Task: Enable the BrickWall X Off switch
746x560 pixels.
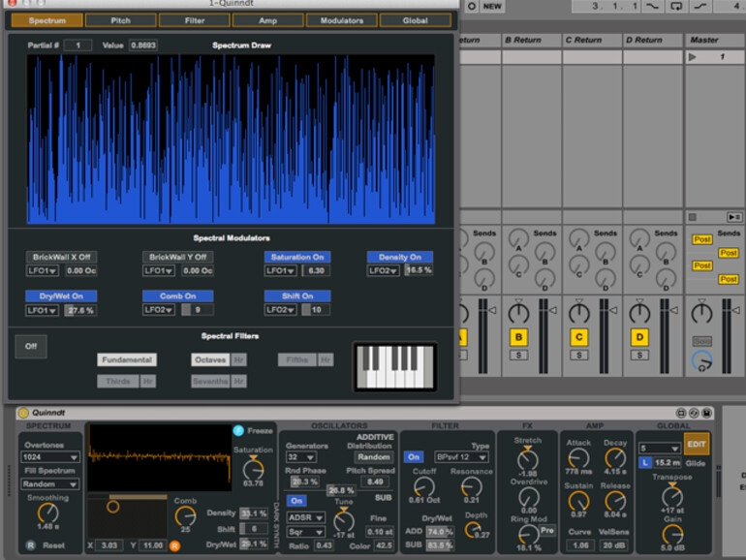Action: [59, 257]
